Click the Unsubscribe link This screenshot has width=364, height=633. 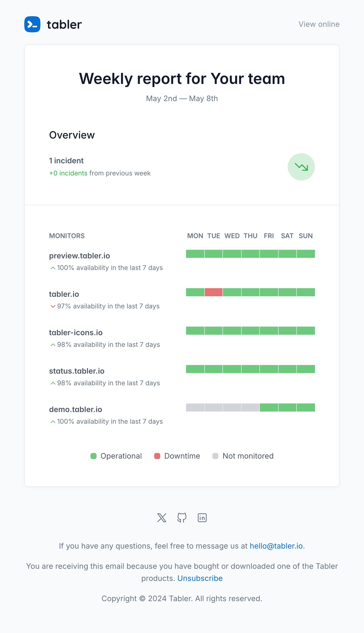tap(200, 578)
